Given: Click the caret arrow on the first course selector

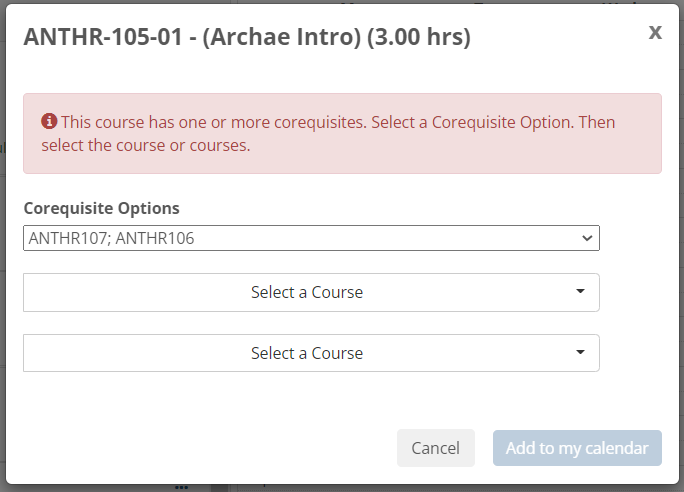Looking at the screenshot, I should [580, 292].
